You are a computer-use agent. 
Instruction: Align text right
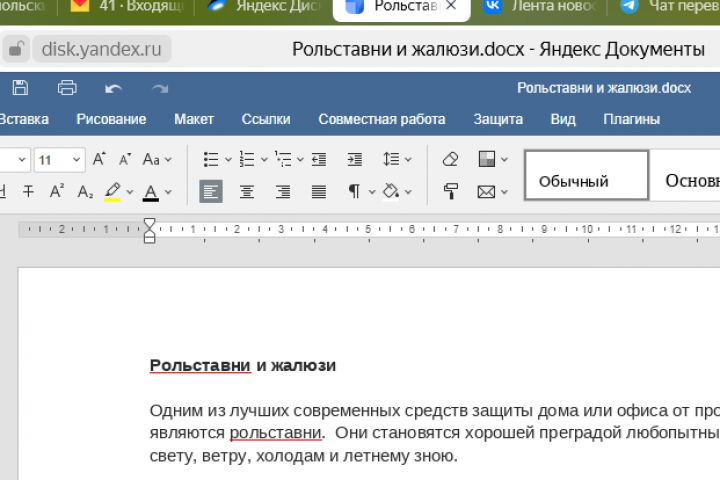pos(283,192)
